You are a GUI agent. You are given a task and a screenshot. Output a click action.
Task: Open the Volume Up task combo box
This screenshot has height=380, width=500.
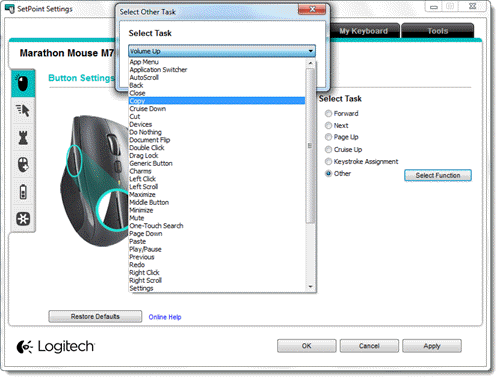[222, 51]
